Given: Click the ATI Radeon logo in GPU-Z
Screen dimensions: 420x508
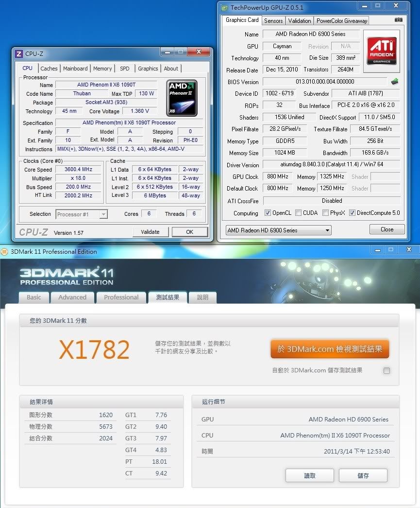Looking at the screenshot, I should pos(382,51).
